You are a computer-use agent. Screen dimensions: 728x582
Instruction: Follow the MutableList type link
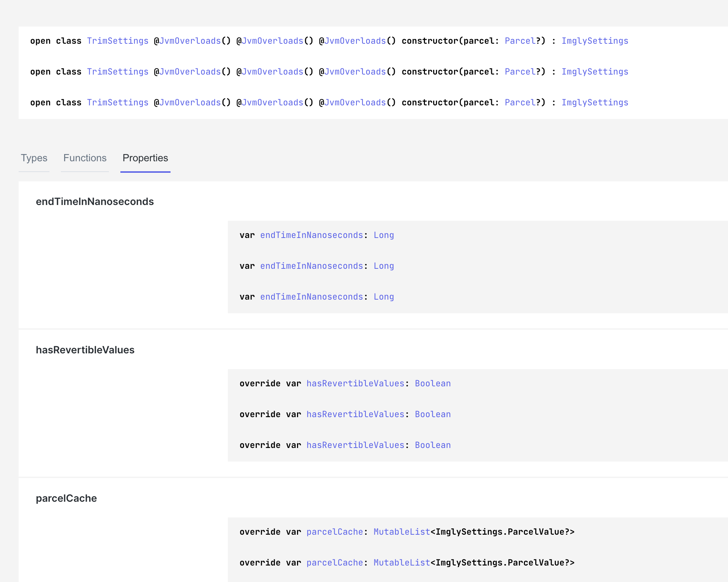tap(401, 532)
